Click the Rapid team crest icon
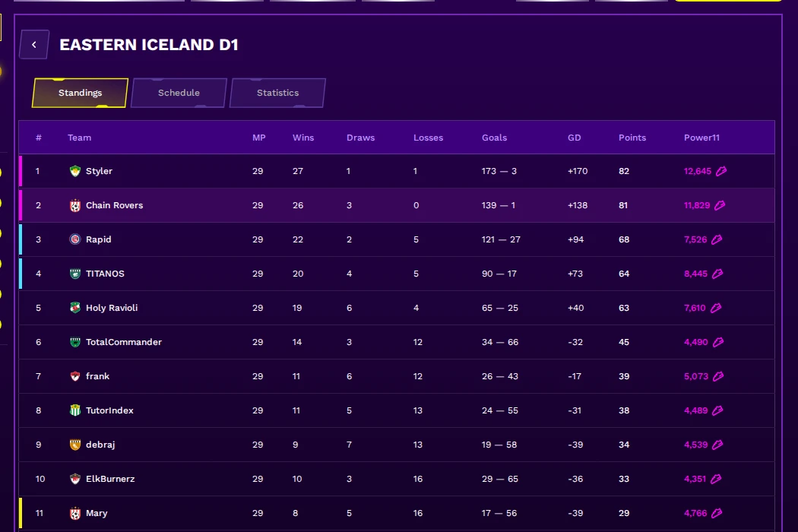 74,239
